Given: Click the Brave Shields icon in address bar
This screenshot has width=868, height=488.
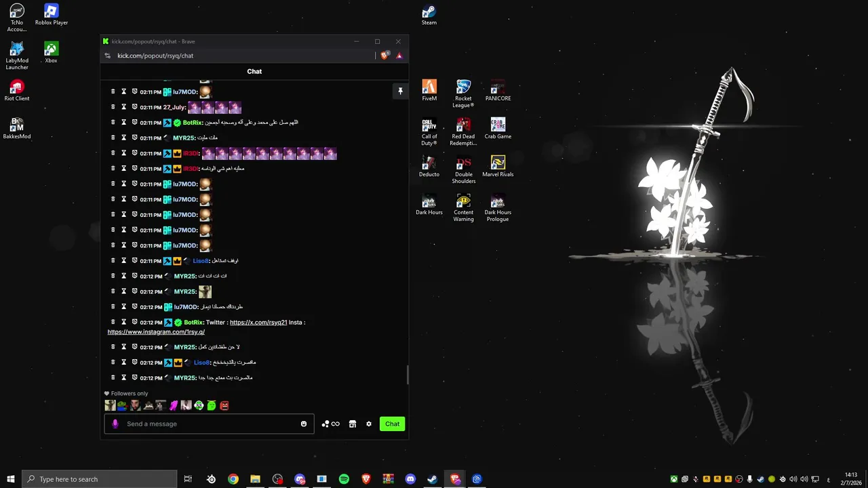Looking at the screenshot, I should pos(384,56).
